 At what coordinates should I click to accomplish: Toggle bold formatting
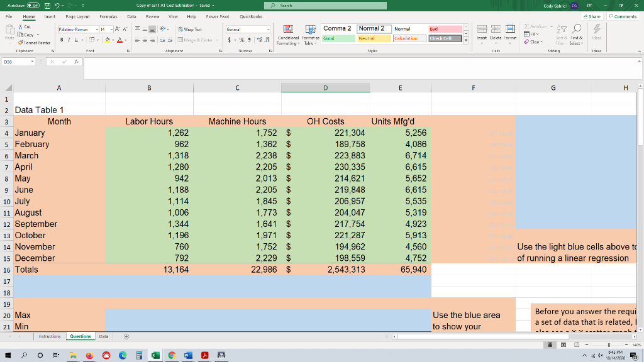coord(61,40)
